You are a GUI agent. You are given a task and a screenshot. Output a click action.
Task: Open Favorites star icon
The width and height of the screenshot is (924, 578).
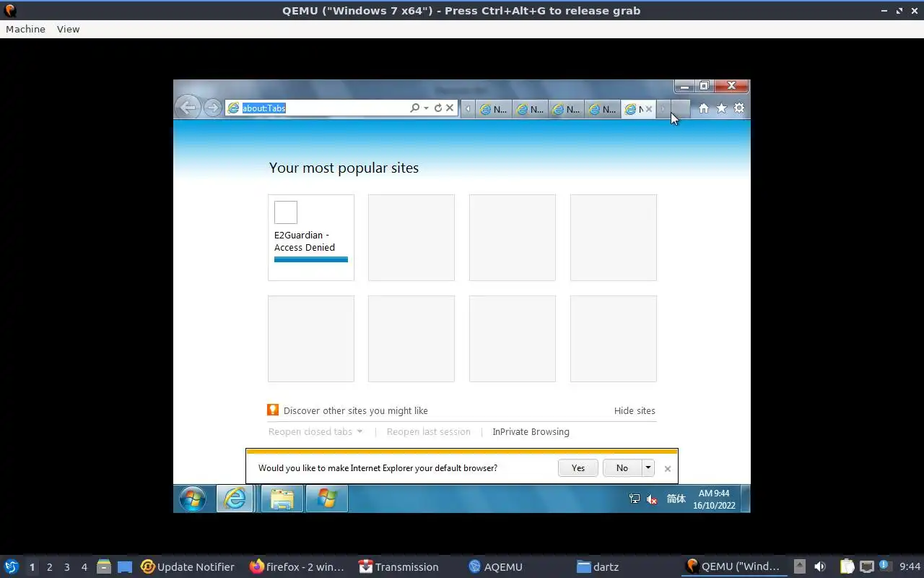[721, 108]
